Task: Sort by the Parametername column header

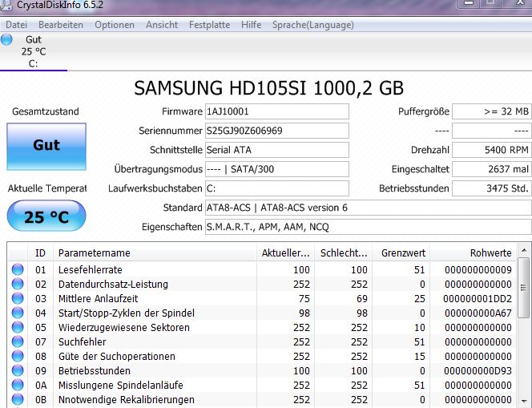Action: (155, 252)
